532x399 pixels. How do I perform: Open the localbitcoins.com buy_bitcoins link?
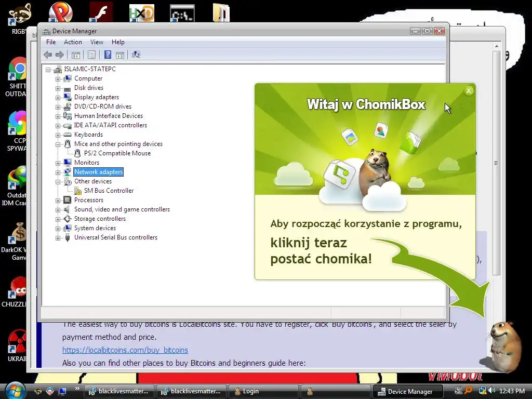coord(125,350)
